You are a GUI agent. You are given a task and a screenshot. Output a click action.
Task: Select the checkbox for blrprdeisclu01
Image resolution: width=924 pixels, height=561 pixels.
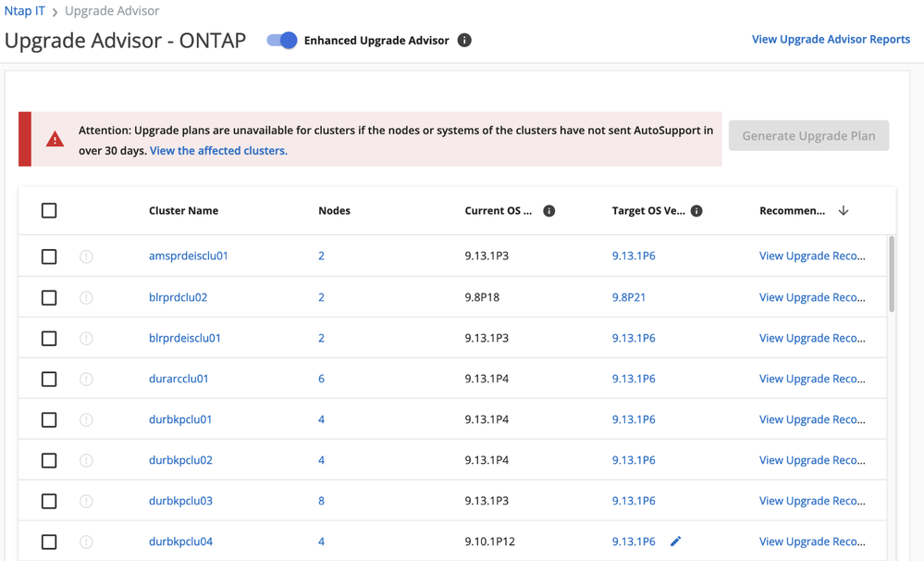coord(49,338)
